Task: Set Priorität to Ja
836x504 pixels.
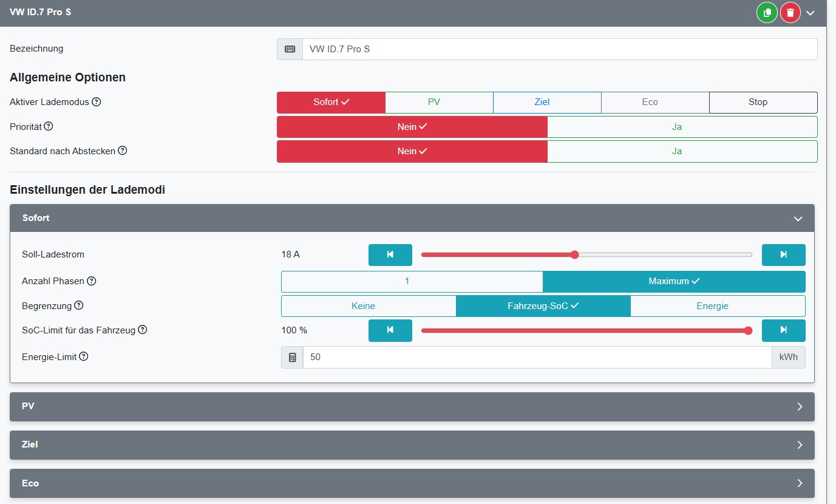Action: click(682, 127)
